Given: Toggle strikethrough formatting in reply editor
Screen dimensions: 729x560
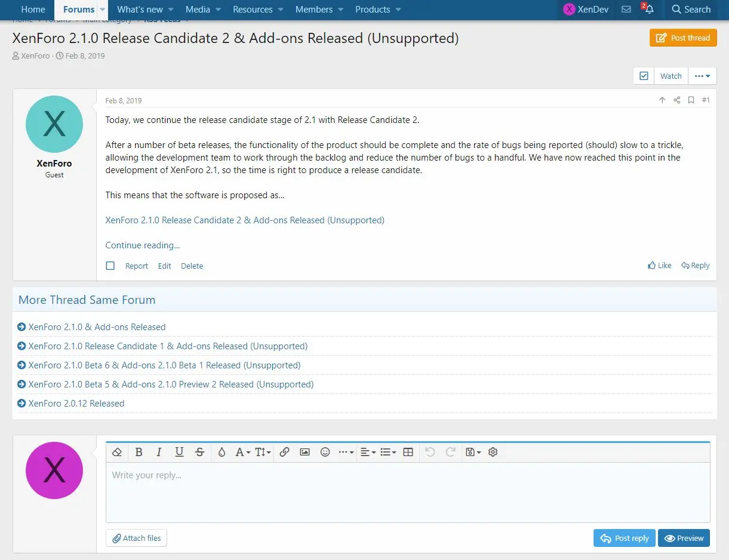Looking at the screenshot, I should 199,453.
